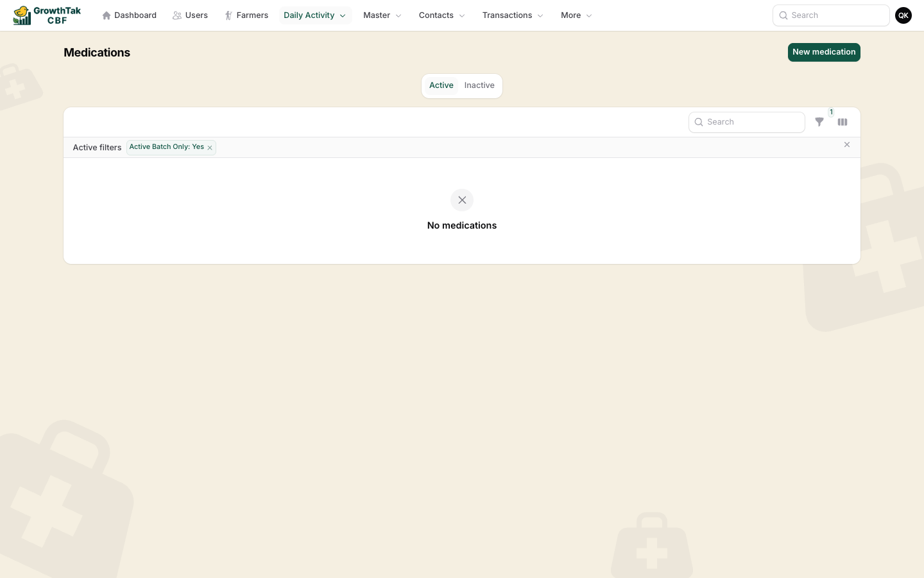
Task: Click the 'No medications' empty state text
Action: tap(462, 225)
